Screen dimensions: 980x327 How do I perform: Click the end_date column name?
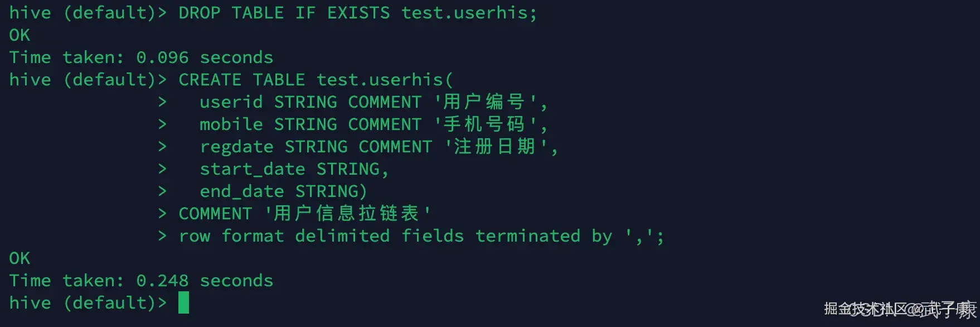coord(241,191)
